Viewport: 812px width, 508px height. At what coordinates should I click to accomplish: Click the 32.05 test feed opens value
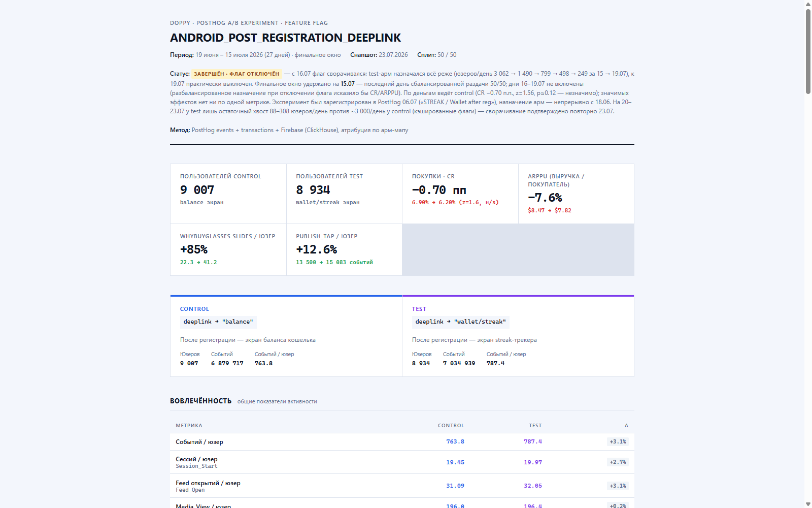533,486
